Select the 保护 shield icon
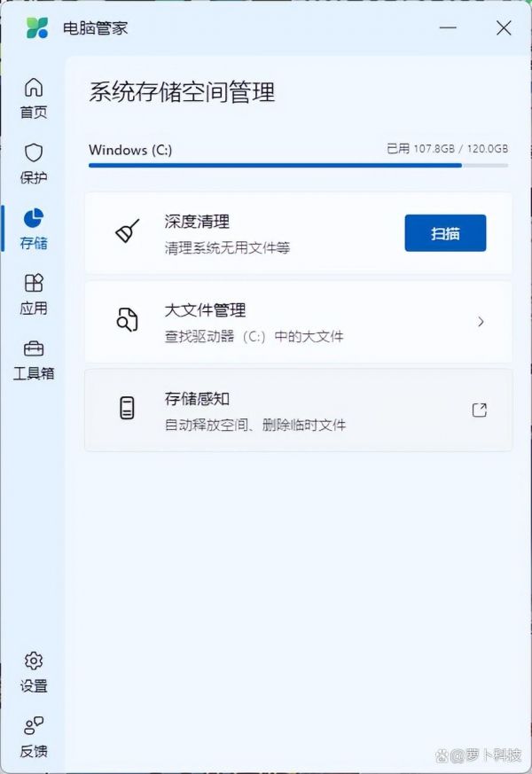Image resolution: width=532 pixels, height=774 pixels. pos(34,152)
